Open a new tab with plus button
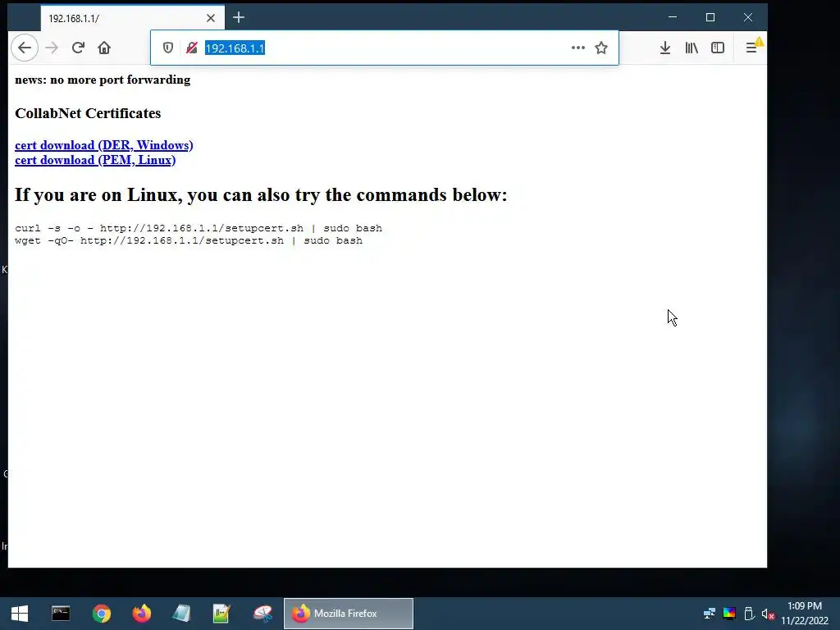 [x=239, y=18]
